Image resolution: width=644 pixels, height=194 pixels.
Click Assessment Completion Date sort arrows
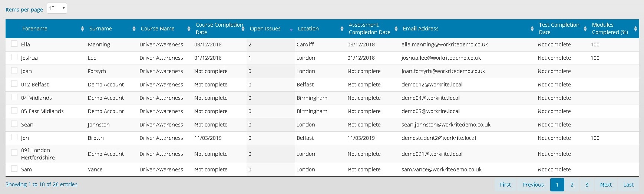point(396,29)
